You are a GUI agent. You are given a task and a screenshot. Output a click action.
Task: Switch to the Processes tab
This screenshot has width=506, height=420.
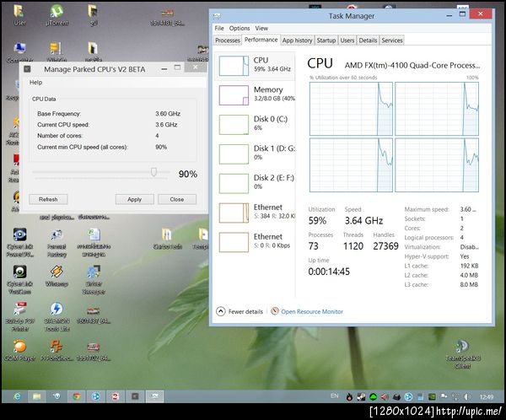(228, 40)
